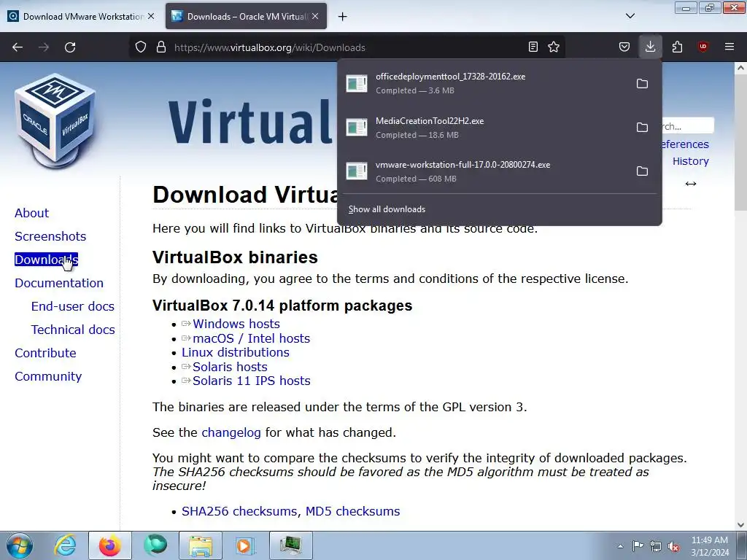Open the media player taskbar icon

click(x=246, y=545)
